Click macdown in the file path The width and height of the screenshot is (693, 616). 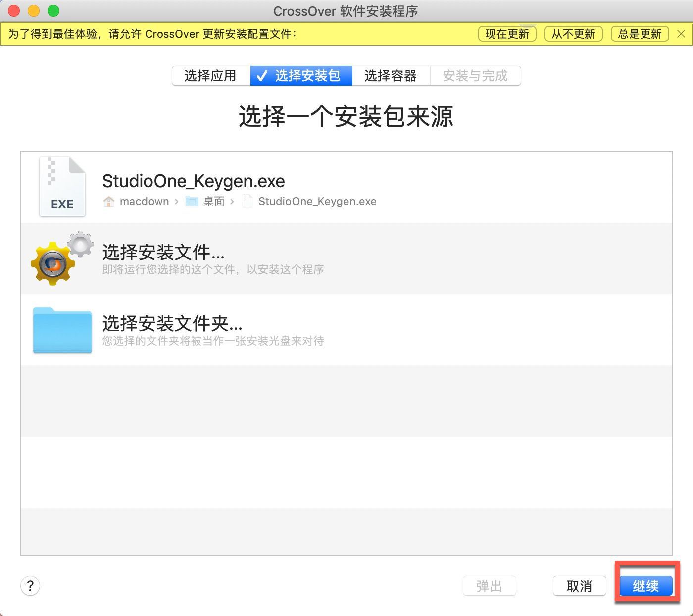pyautogui.click(x=144, y=201)
